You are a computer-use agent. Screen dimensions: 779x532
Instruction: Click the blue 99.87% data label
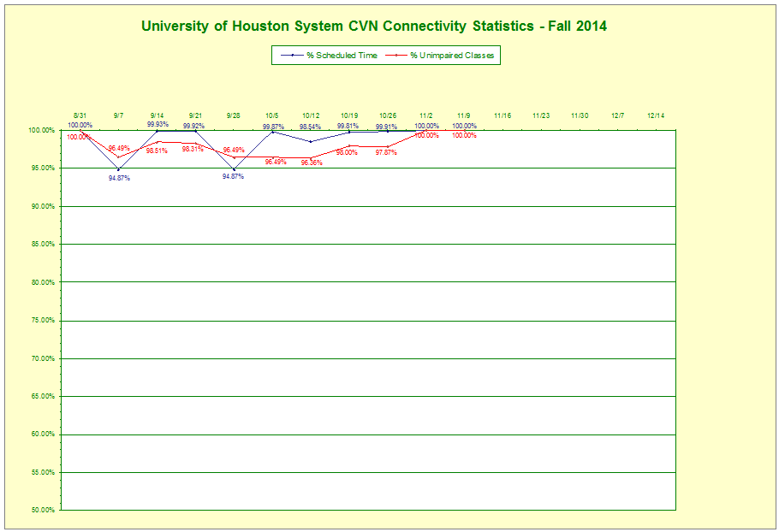tap(273, 127)
